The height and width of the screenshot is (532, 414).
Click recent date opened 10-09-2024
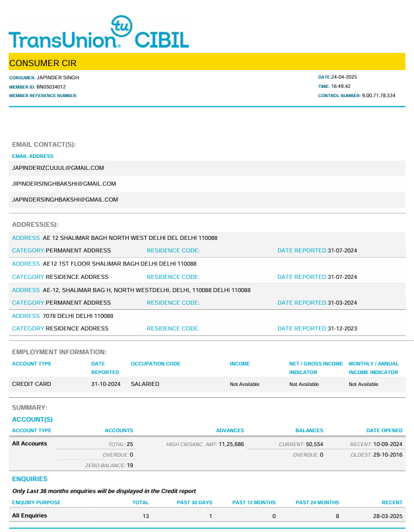[x=388, y=444]
